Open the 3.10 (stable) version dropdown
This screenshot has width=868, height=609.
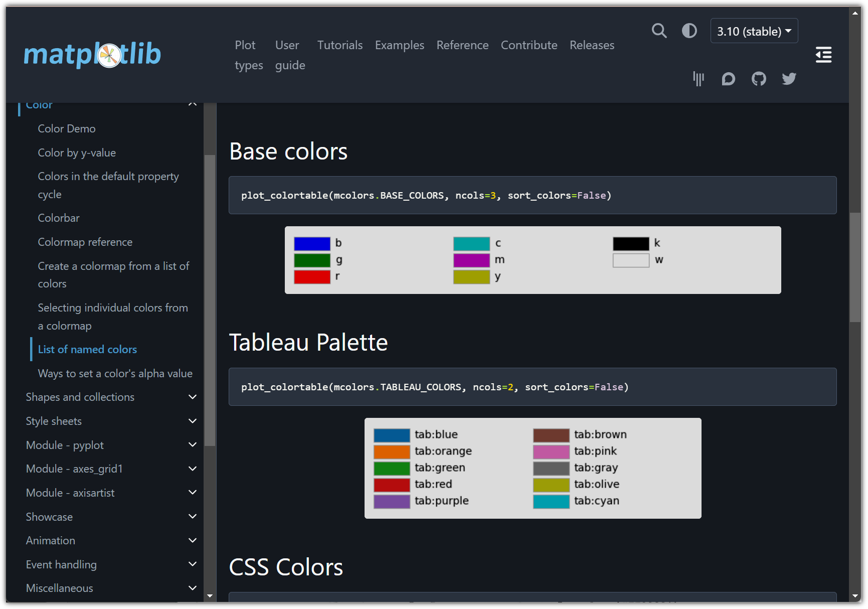[754, 31]
